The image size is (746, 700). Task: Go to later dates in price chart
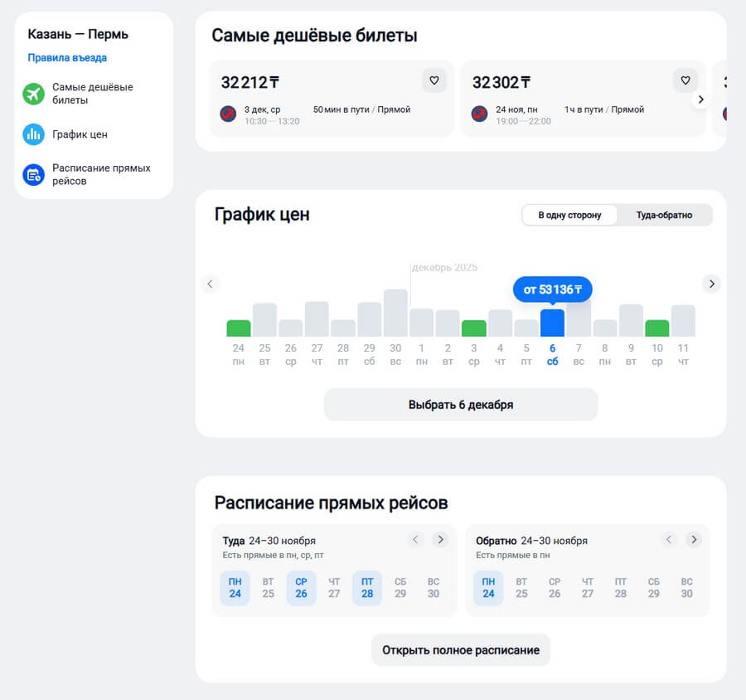pos(711,284)
